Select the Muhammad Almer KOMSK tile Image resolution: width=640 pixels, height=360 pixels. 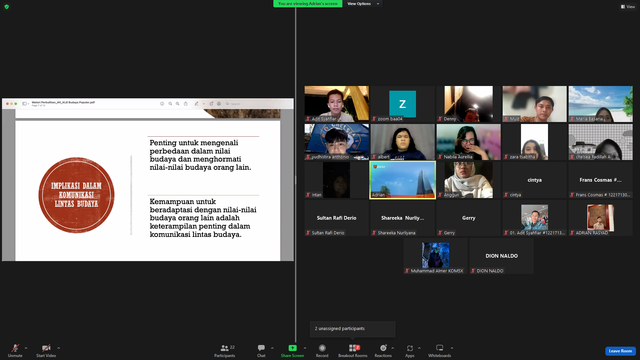436,256
